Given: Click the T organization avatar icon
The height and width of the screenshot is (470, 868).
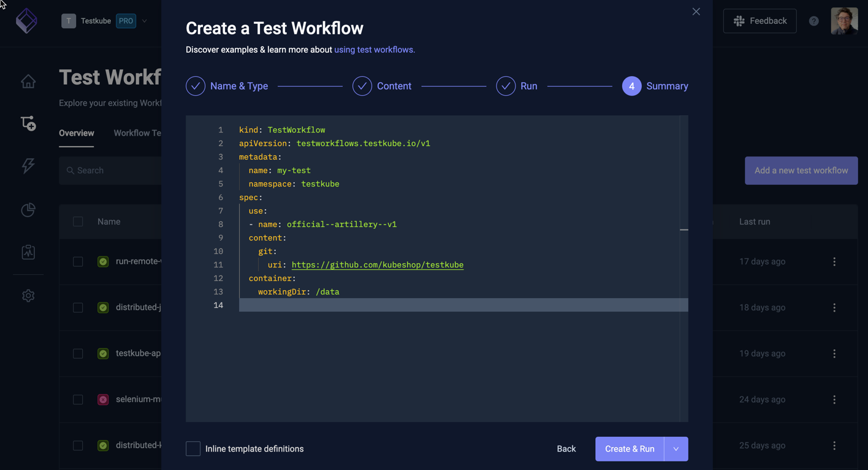Looking at the screenshot, I should tap(69, 21).
